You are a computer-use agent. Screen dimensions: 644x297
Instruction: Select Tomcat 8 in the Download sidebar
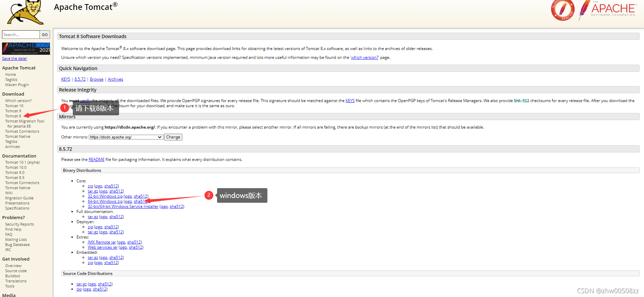tap(13, 116)
